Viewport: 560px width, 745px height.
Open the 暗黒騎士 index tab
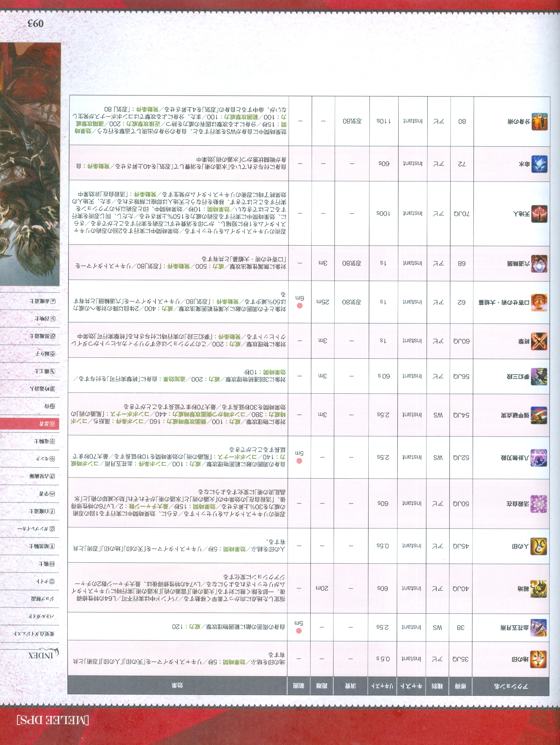pyautogui.click(x=42, y=546)
